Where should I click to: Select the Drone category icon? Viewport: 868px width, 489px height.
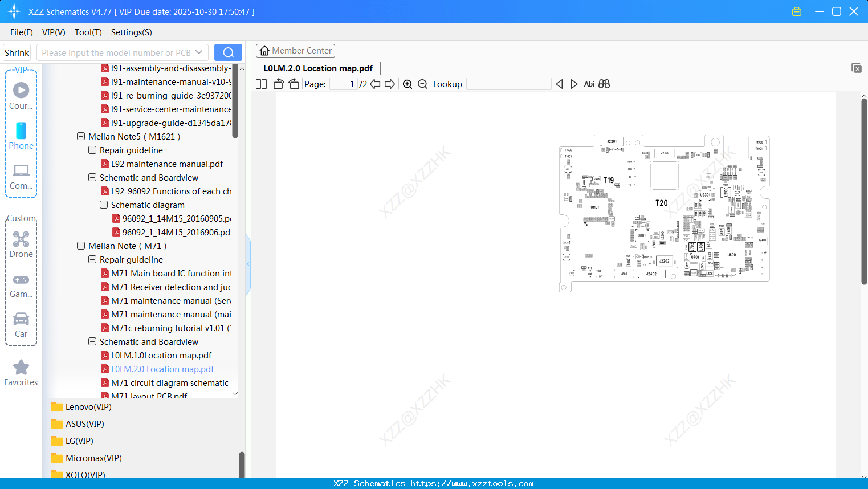coord(21,239)
